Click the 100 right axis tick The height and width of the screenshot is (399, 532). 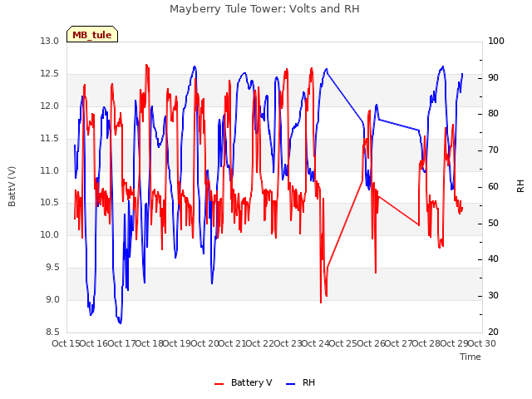pos(496,41)
